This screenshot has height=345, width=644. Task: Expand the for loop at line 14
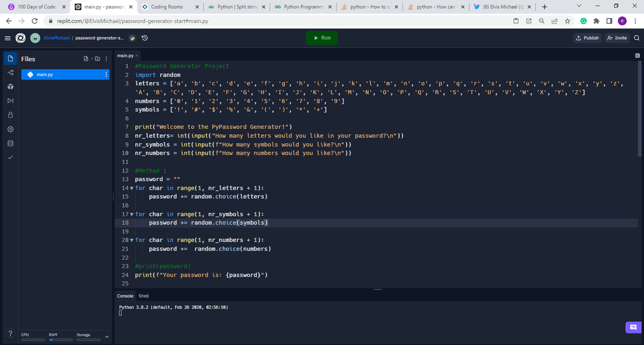click(133, 188)
